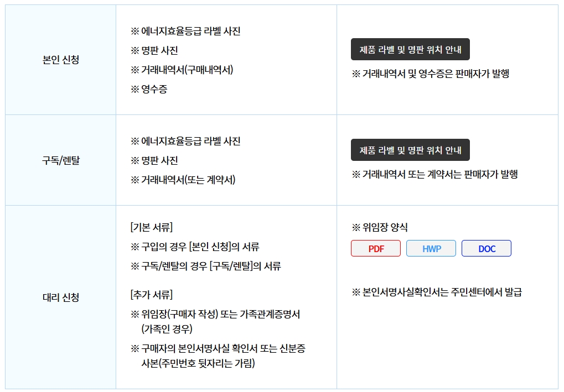Click the PDF file format button
Screen dimensions: 564x392
[375, 248]
